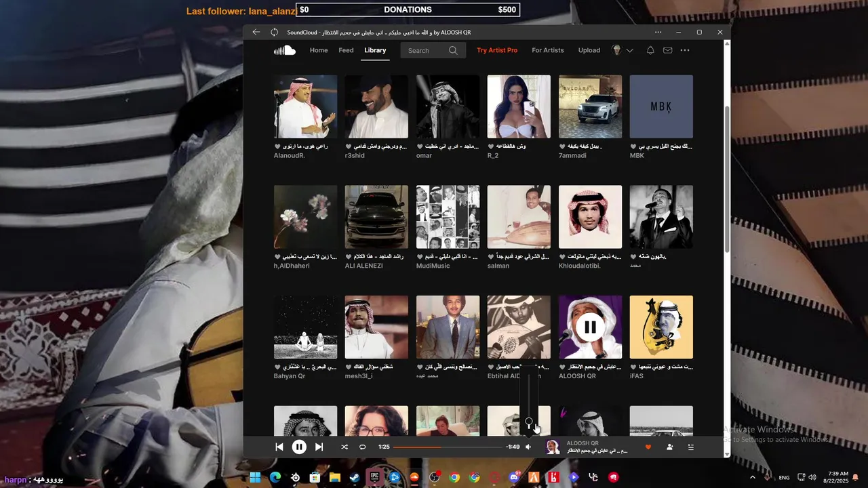Toggle like on the Bahyan Qr track
This screenshot has width=868, height=488.
tap(277, 367)
